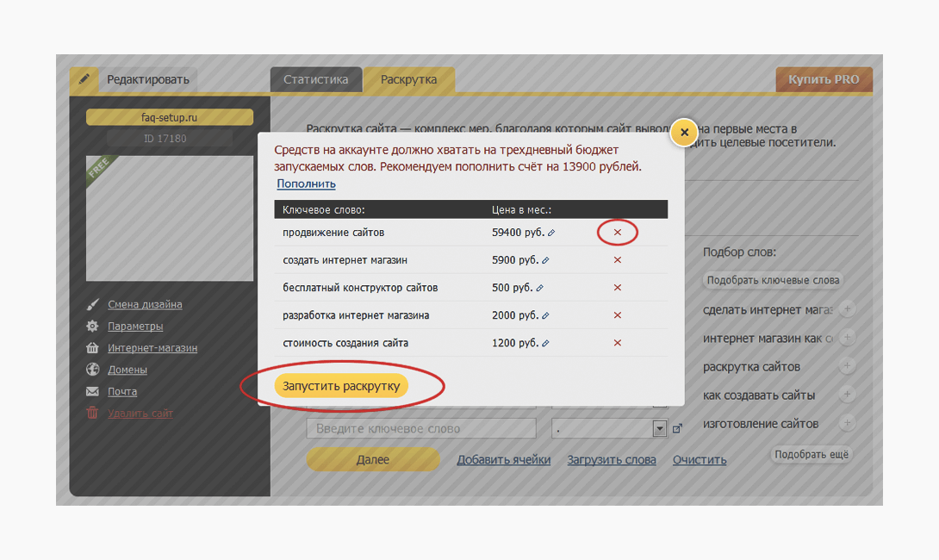Click the Купить PRO button

pos(824,79)
